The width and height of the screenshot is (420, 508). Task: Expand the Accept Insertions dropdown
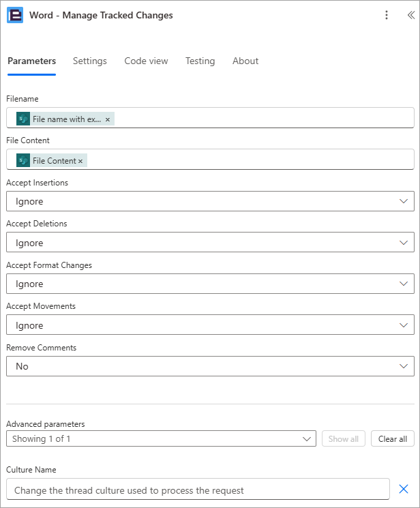(210, 201)
